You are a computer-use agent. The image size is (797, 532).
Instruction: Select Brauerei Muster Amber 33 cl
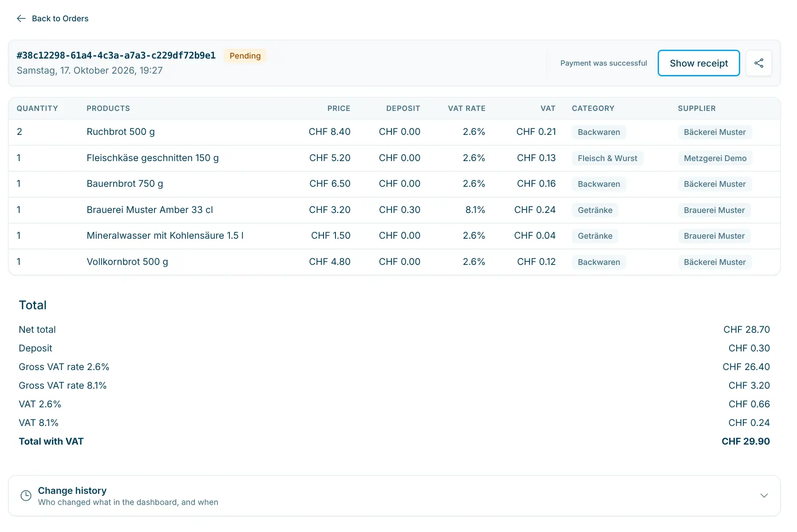pos(150,210)
